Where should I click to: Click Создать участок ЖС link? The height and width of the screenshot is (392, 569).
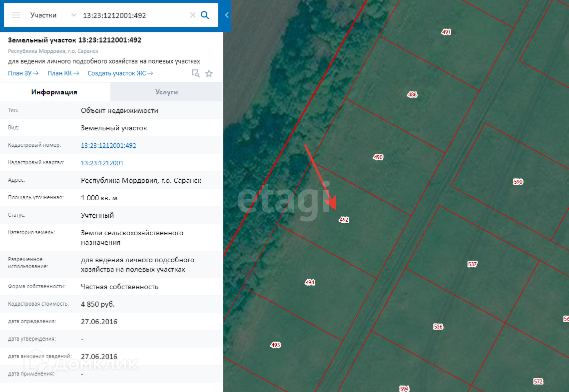click(120, 73)
